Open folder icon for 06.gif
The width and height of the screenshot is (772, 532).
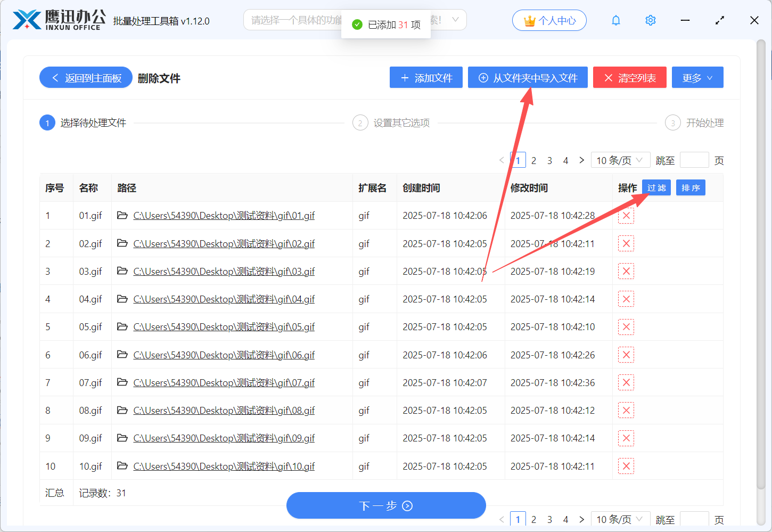122,354
